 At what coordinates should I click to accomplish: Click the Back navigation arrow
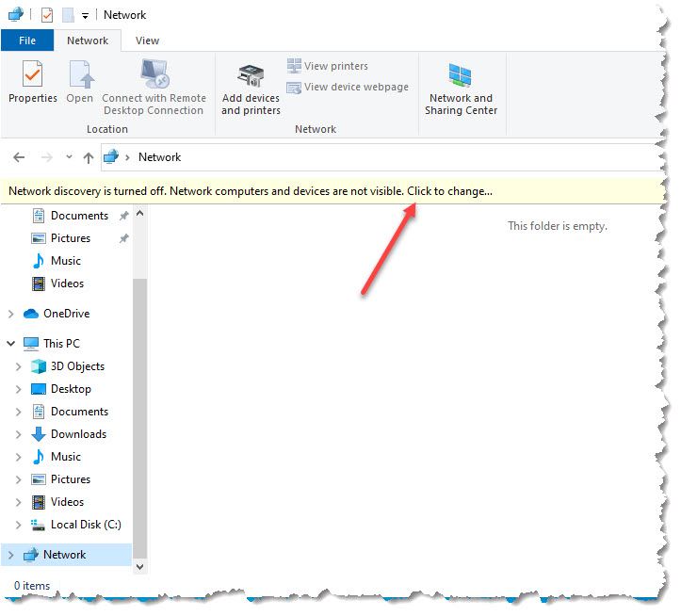click(x=20, y=157)
